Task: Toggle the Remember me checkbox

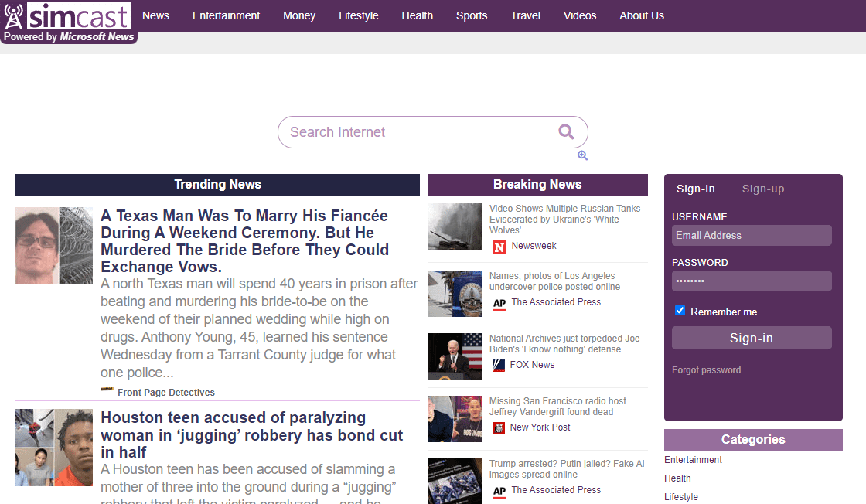Action: 680,311
